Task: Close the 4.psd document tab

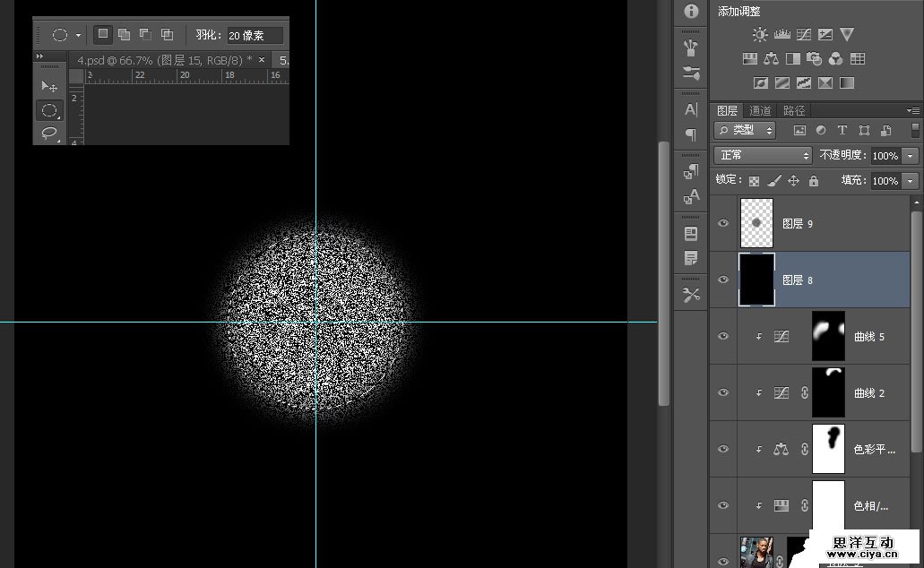Action: (262, 60)
